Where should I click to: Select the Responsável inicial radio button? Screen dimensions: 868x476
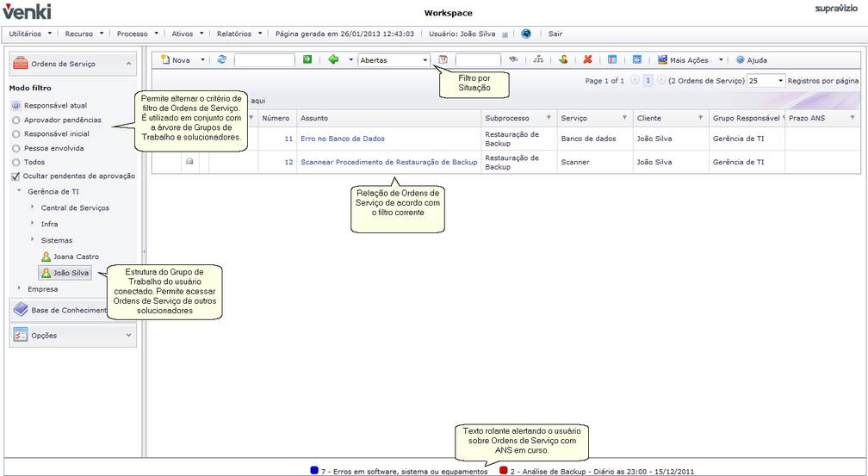pos(16,134)
